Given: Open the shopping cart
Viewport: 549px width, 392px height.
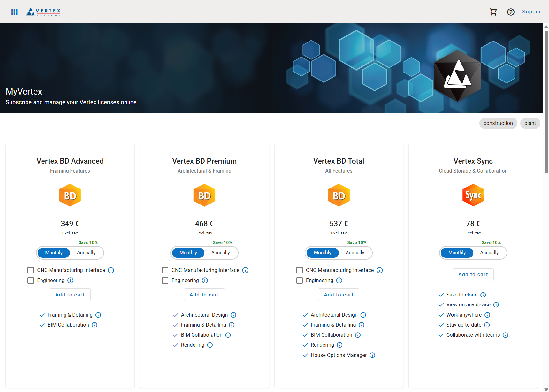Looking at the screenshot, I should pos(493,12).
